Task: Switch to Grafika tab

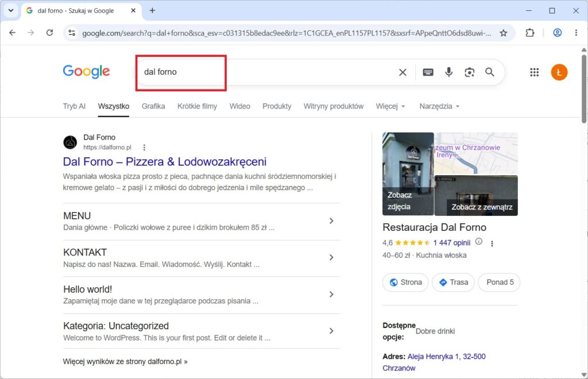Action: coord(153,106)
